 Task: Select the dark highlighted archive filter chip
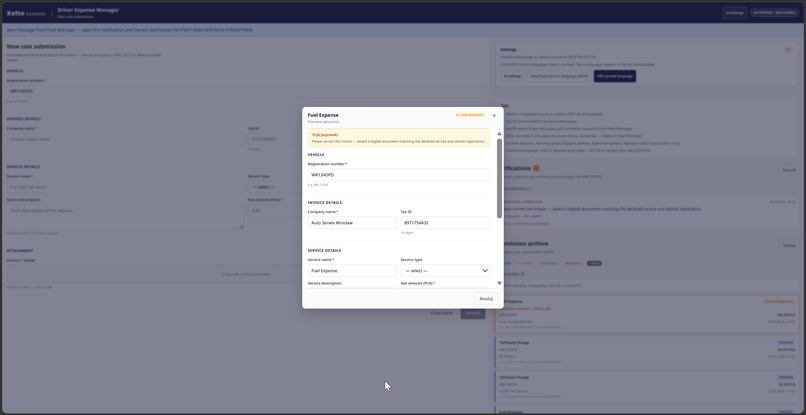[x=594, y=263]
